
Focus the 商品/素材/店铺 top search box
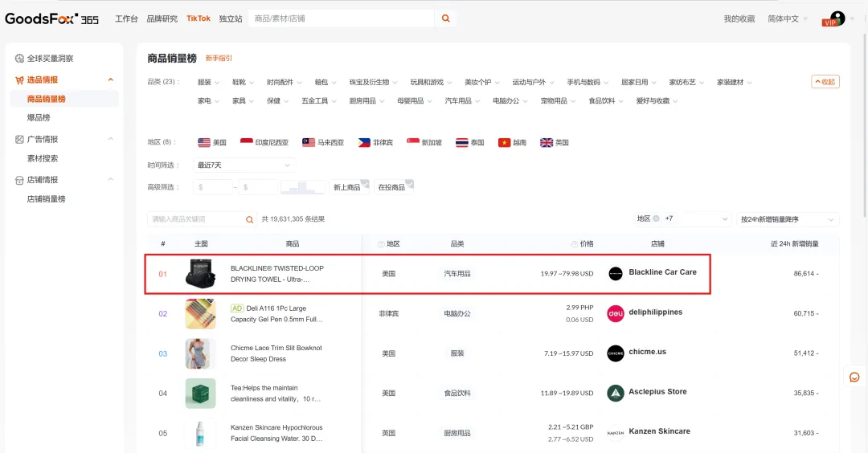coord(341,18)
